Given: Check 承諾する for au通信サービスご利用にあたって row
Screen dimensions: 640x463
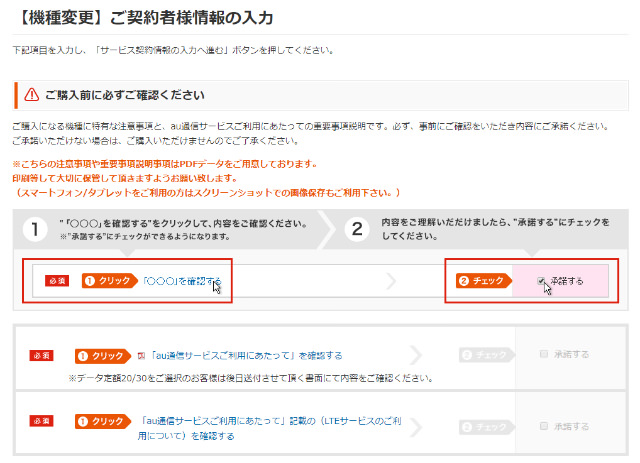Looking at the screenshot, I should (544, 354).
